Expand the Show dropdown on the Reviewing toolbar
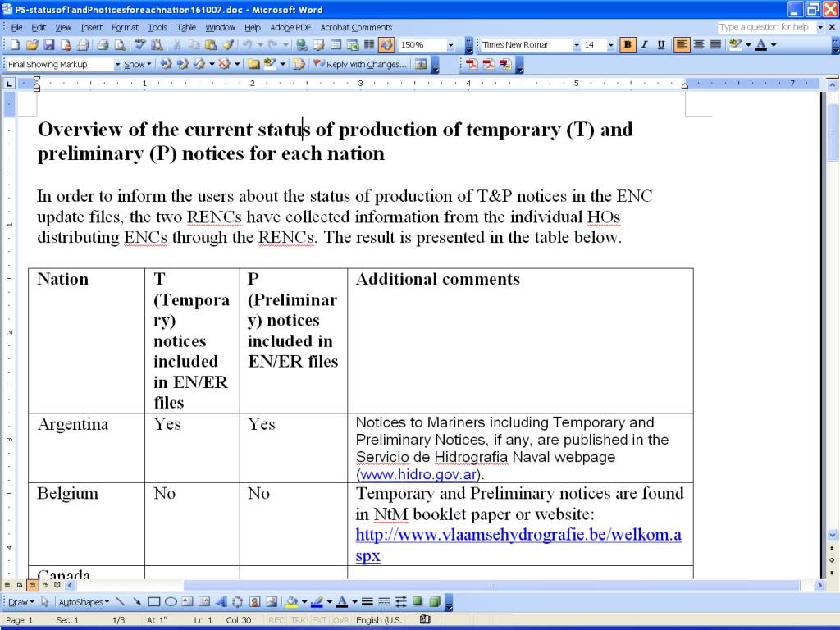The height and width of the screenshot is (630, 840). (x=138, y=64)
